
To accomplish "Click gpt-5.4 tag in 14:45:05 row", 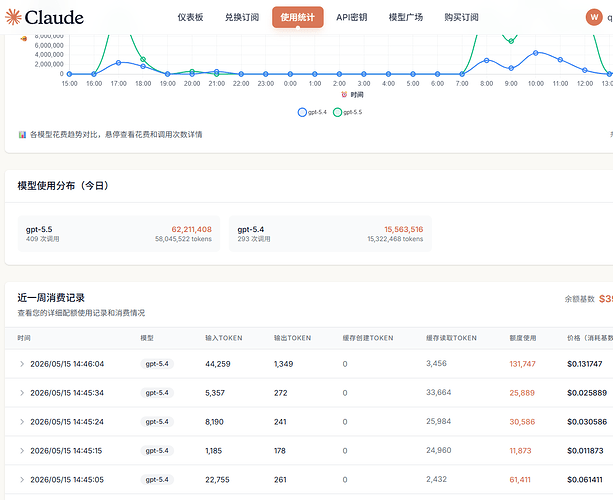I will point(157,480).
